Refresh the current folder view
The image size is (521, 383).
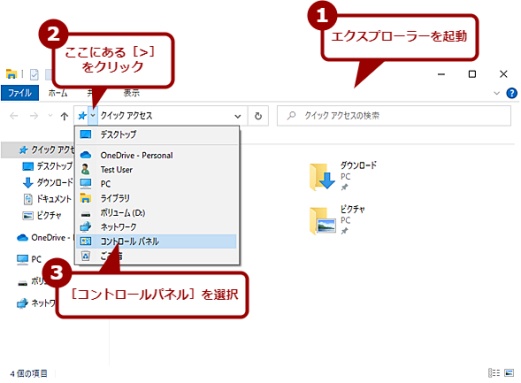[x=258, y=116]
